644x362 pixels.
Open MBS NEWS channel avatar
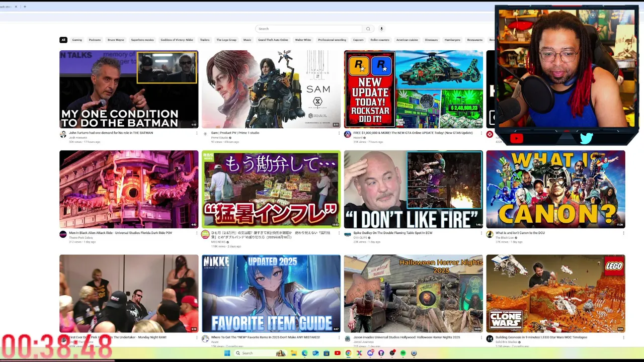[205, 234]
